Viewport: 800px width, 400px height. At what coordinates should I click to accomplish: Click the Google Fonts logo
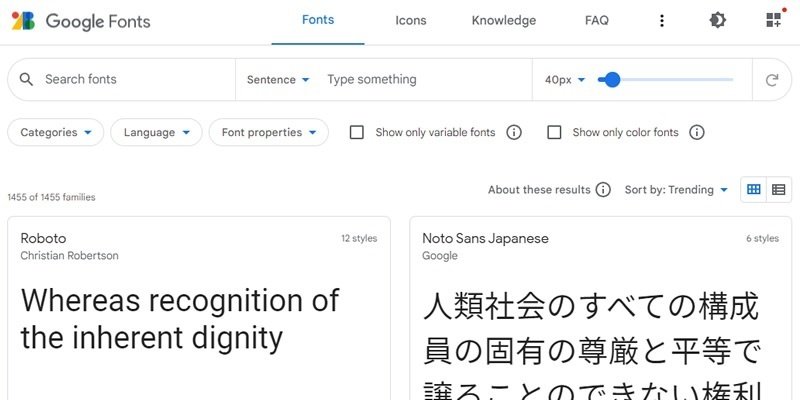pos(81,21)
